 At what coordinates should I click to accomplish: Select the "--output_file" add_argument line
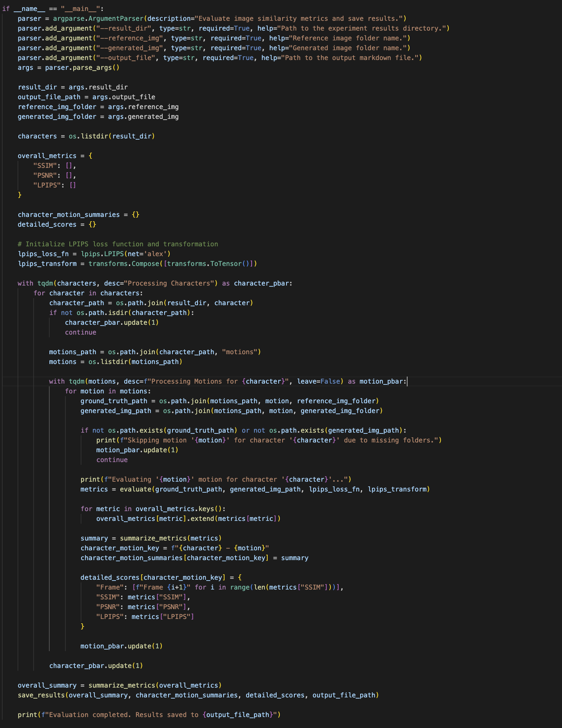[x=220, y=58]
